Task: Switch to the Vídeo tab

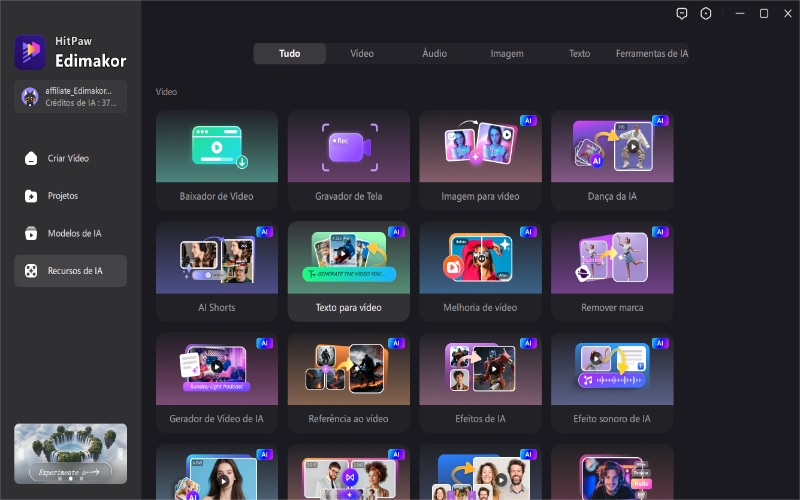Action: pos(362,54)
